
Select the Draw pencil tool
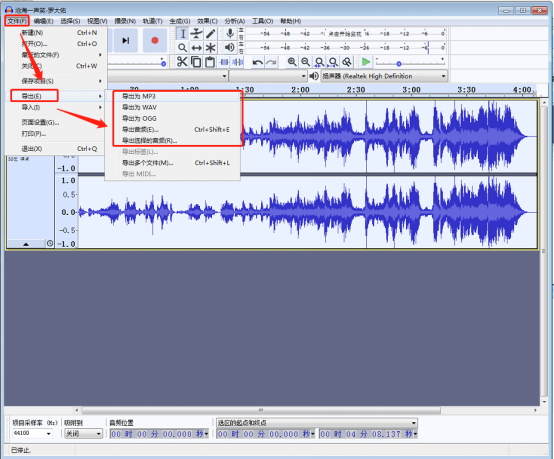point(211,34)
